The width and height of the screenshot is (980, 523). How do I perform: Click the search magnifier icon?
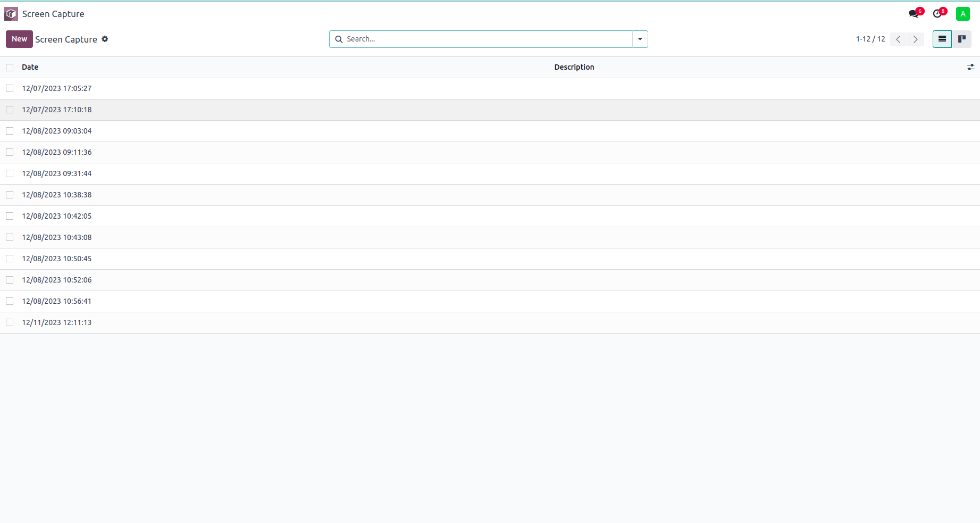click(339, 39)
